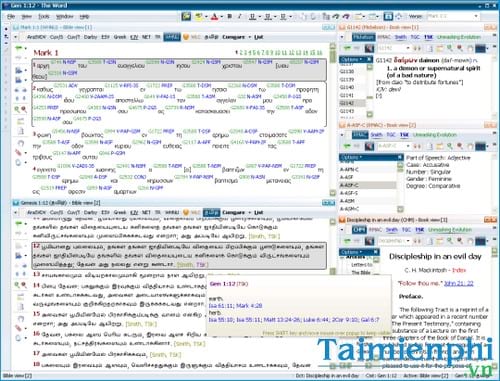The width and height of the screenshot is (500, 381).
Task: Open Isa 61:11 reference in popup
Action: coord(221,306)
